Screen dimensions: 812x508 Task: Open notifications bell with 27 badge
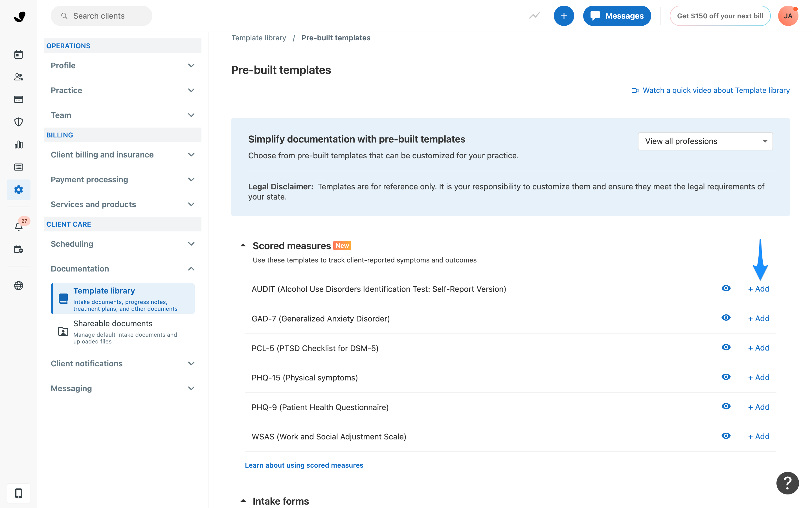18,226
